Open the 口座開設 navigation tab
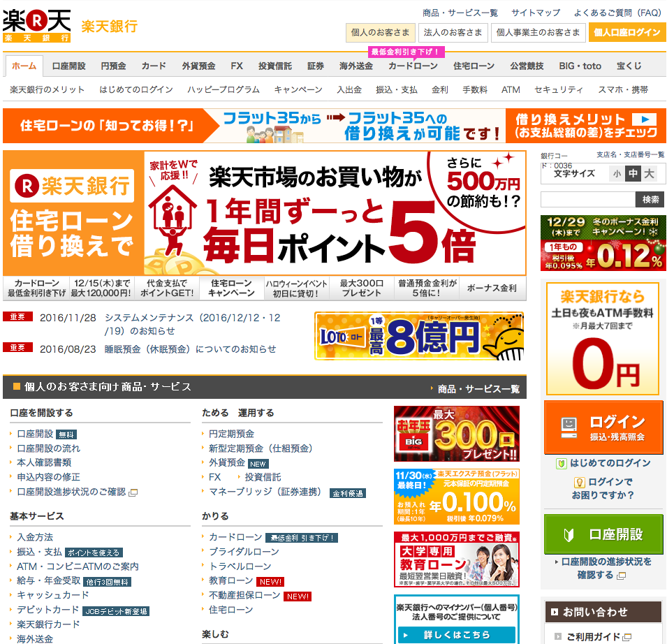667x644 pixels. [x=69, y=66]
